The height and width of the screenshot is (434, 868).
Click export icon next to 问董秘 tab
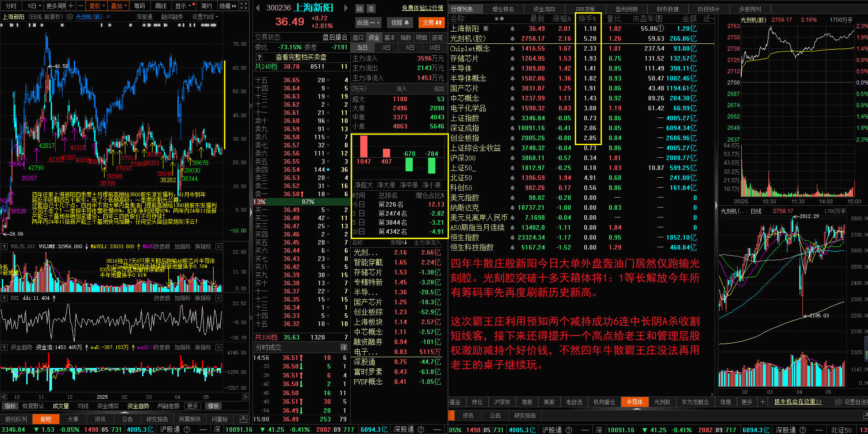tap(243, 419)
